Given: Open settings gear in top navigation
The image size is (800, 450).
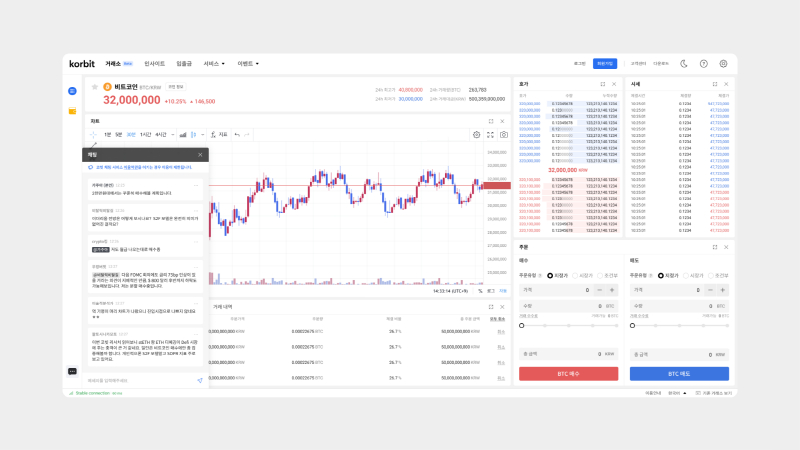Looking at the screenshot, I should click(723, 63).
